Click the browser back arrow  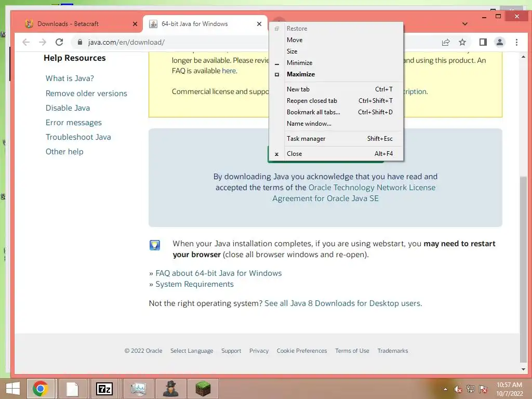coord(26,42)
